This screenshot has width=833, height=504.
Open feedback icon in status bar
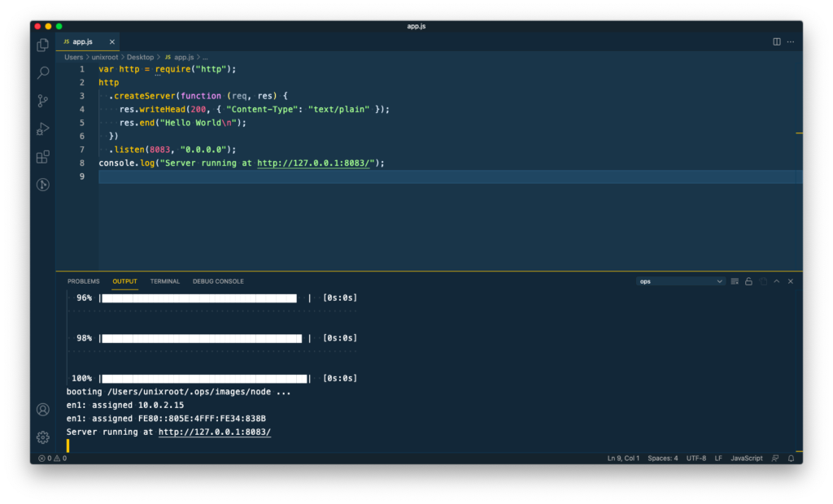tap(775, 458)
